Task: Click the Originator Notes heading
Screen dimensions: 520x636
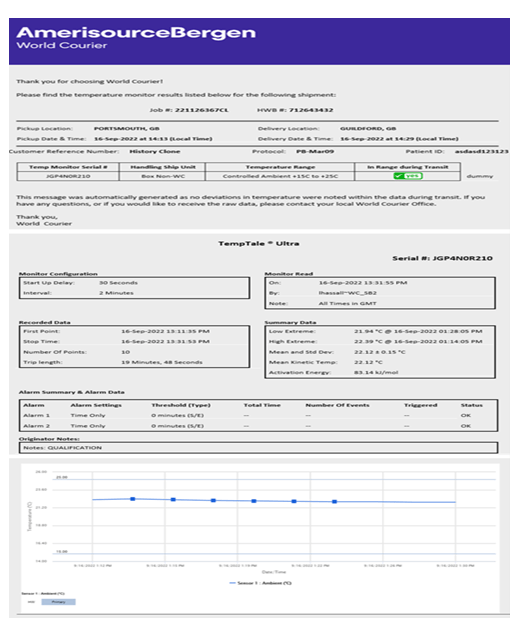Action: [x=49, y=439]
